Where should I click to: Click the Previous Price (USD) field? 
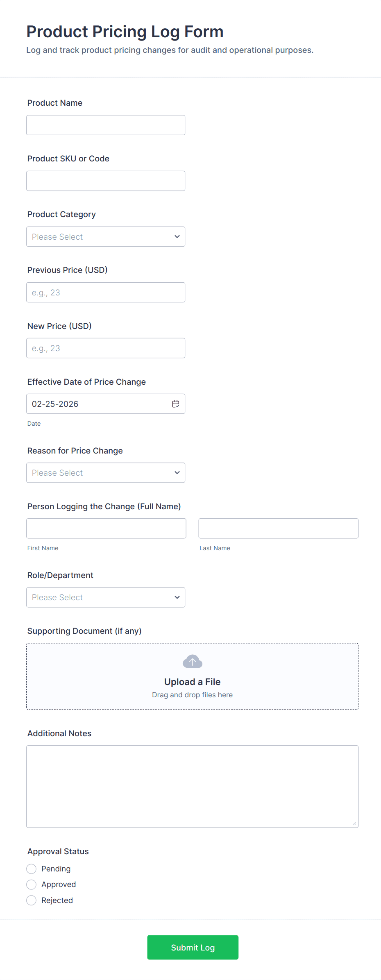[x=106, y=293]
